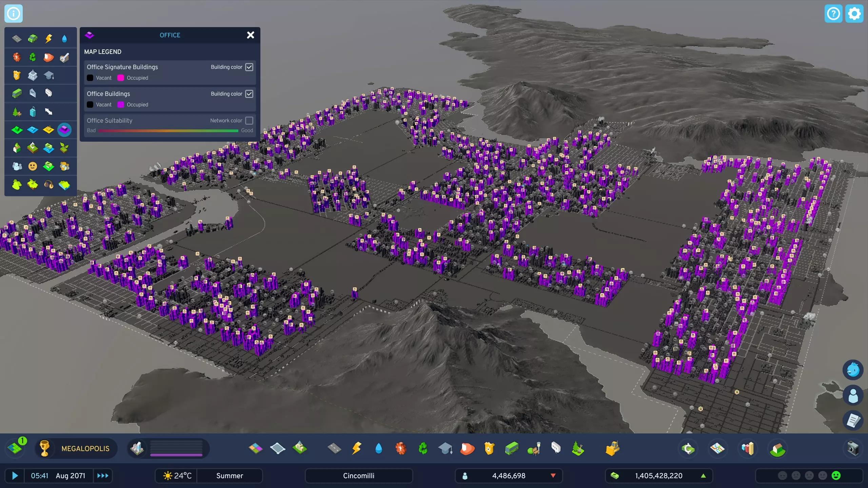Image resolution: width=868 pixels, height=488 pixels.
Task: Expand money trend arrow next to 1,405,428,220
Action: (x=704, y=475)
